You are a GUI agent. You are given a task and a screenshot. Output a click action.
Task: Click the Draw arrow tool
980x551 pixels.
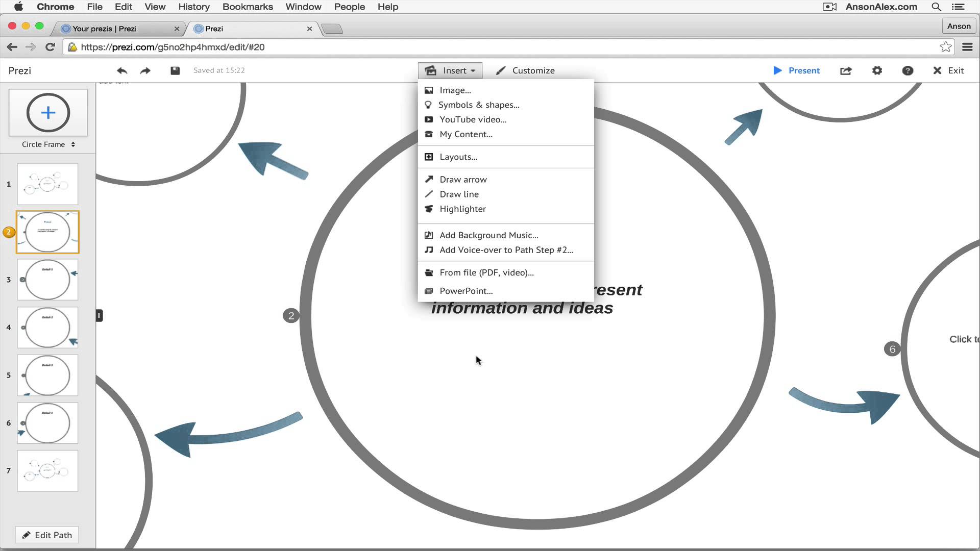point(464,179)
